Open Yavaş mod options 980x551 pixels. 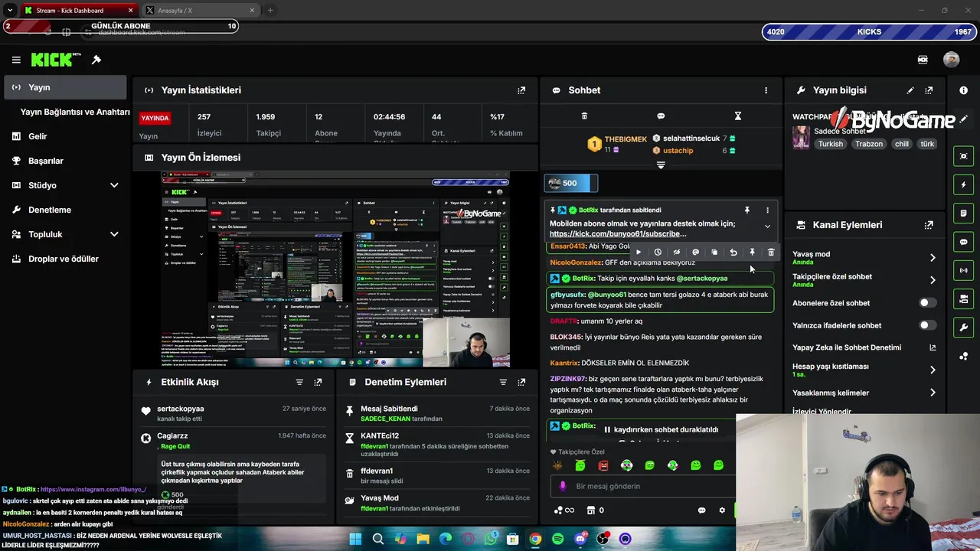click(x=863, y=258)
